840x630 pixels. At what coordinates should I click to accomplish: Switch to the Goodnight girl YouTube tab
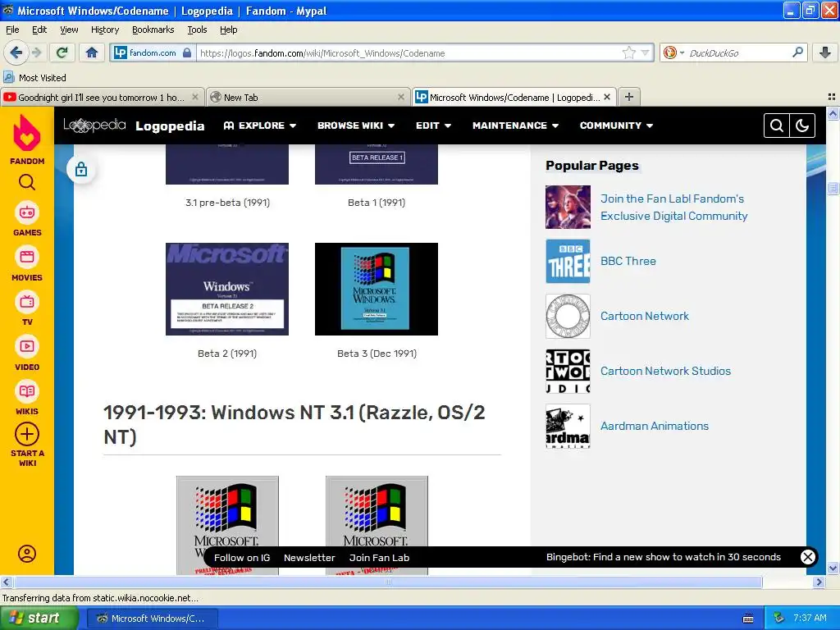101,98
